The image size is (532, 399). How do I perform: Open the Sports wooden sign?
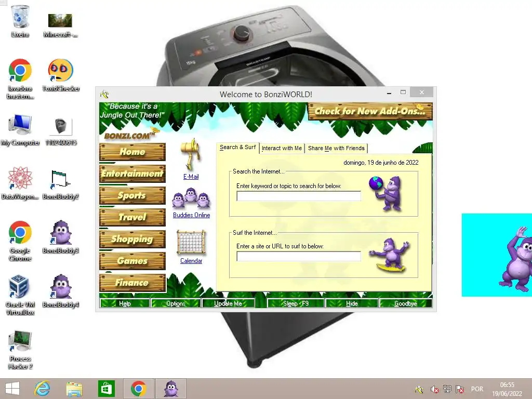132,195
